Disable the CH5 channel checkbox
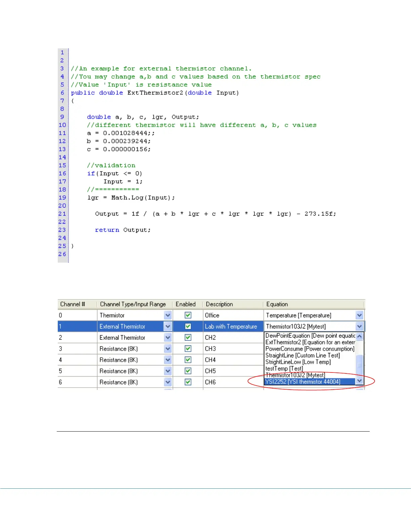 [x=188, y=371]
